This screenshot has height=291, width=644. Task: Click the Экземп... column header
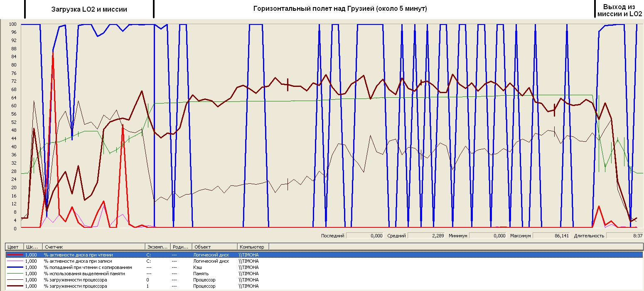tap(157, 247)
